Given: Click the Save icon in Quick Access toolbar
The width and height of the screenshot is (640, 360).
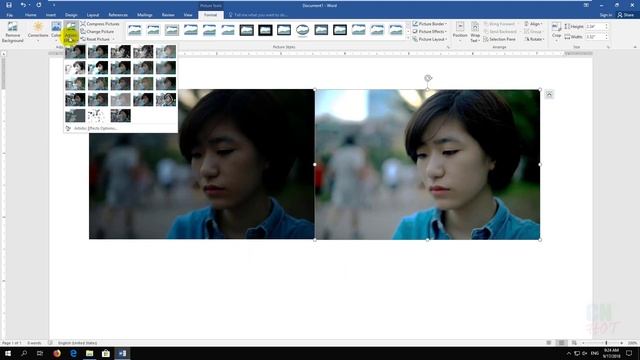Looking at the screenshot, I should [9, 5].
